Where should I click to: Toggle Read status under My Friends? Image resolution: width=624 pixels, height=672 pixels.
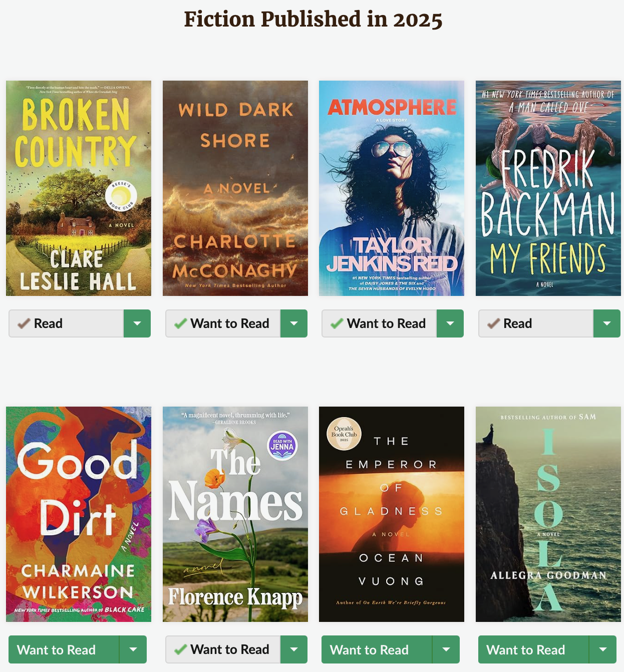coord(536,323)
